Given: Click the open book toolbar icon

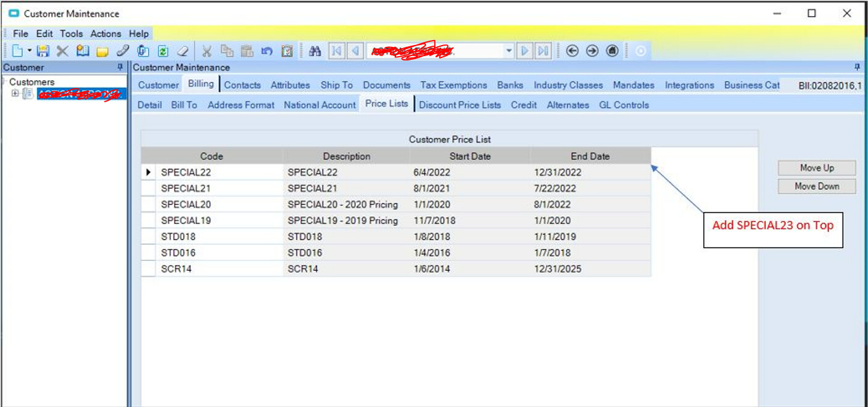Looking at the screenshot, I should pos(83,51).
